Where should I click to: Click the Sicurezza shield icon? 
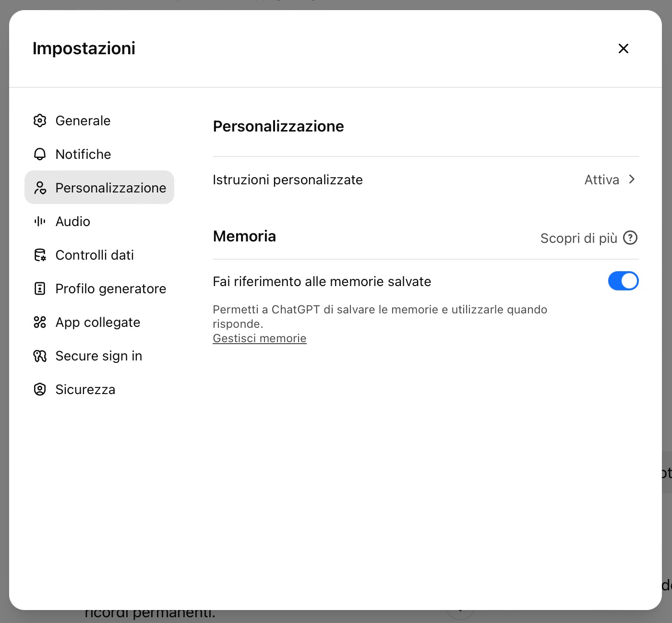40,389
